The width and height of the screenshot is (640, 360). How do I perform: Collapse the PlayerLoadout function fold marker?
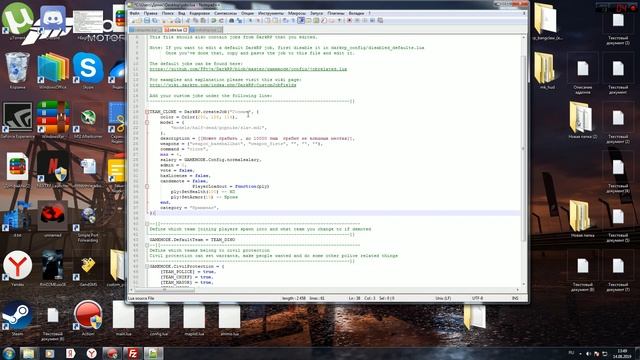pyautogui.click(x=147, y=187)
